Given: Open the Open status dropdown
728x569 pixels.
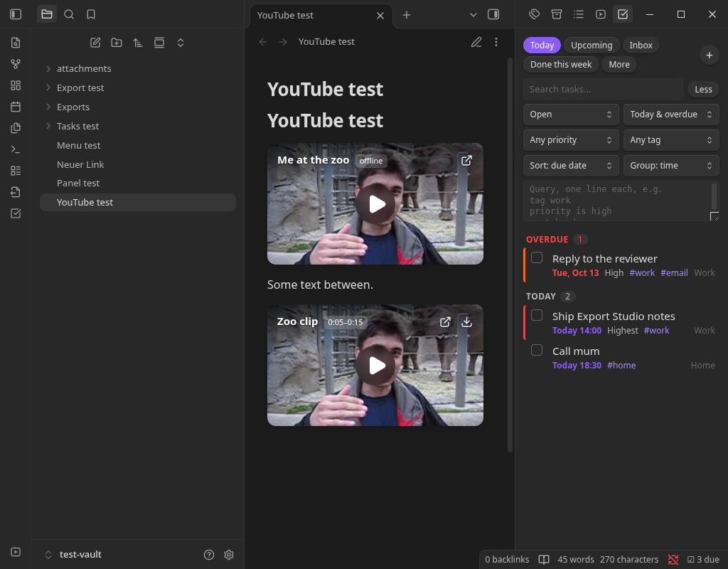Looking at the screenshot, I should click(x=571, y=115).
